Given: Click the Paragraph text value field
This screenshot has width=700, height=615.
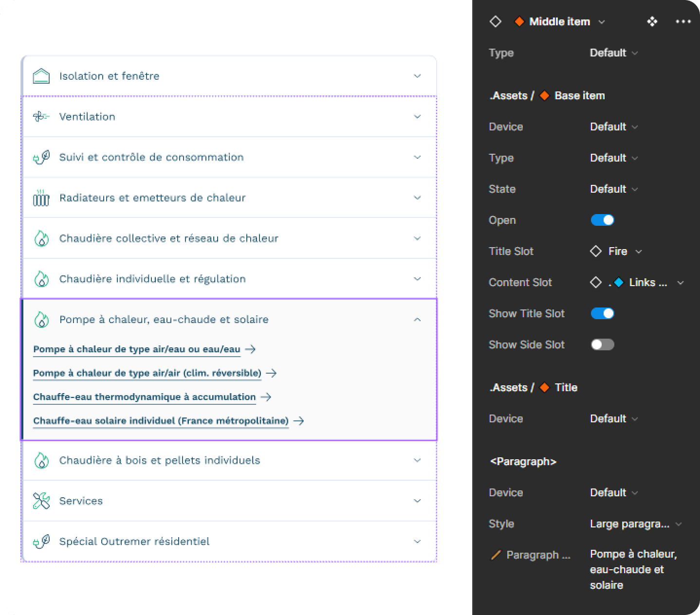Looking at the screenshot, I should (633, 569).
